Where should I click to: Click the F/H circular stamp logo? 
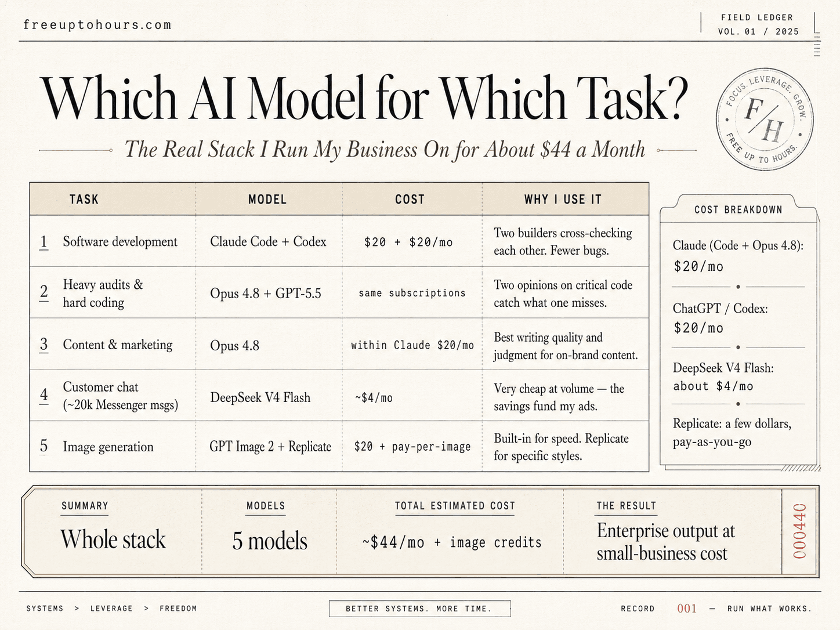click(x=765, y=120)
